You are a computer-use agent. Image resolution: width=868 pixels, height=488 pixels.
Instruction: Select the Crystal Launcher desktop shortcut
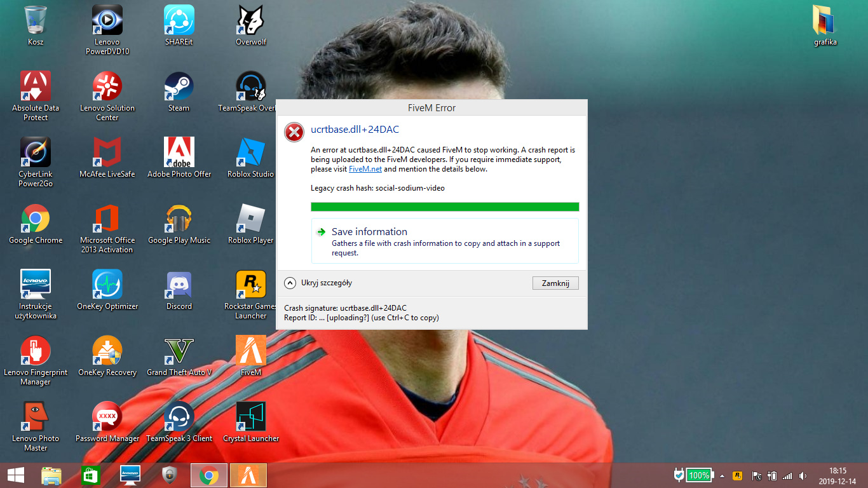[251, 423]
